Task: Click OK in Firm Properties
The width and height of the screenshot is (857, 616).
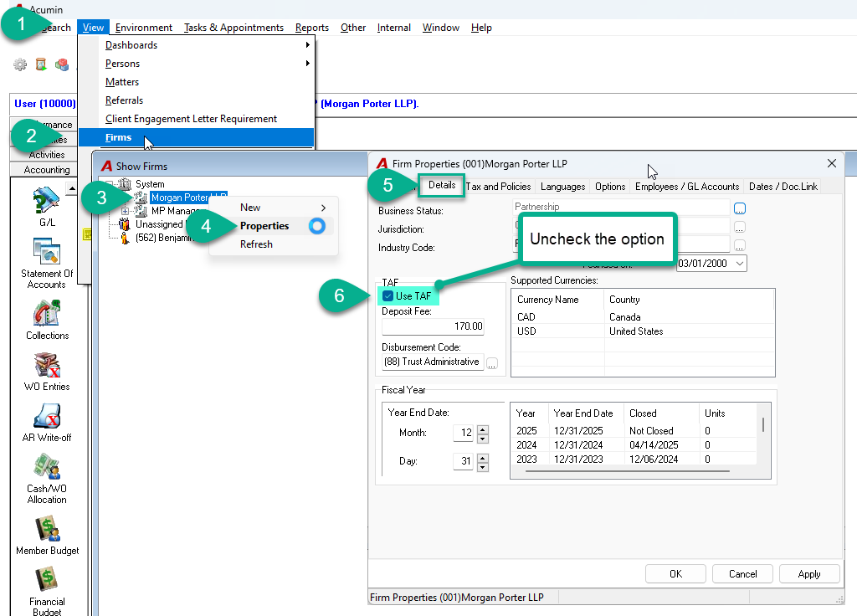Action: click(675, 574)
